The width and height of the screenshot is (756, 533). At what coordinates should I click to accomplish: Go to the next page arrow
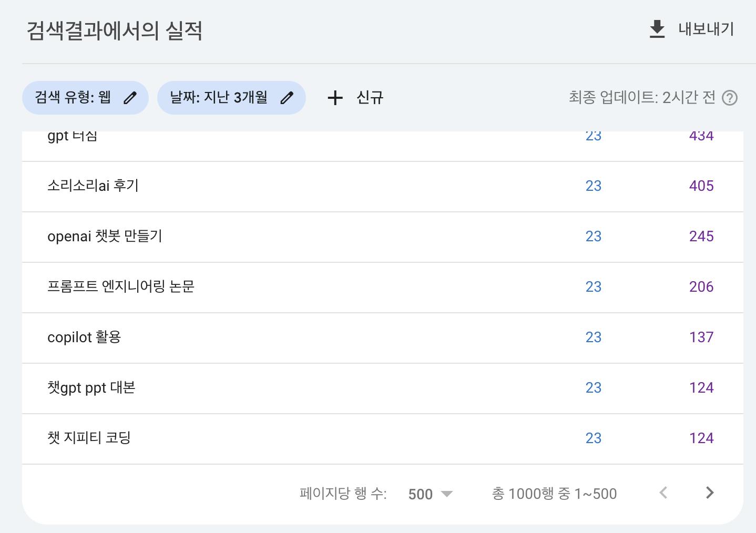[709, 493]
